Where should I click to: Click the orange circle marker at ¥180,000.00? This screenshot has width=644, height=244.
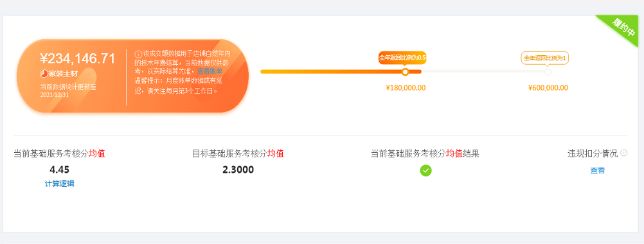point(405,72)
